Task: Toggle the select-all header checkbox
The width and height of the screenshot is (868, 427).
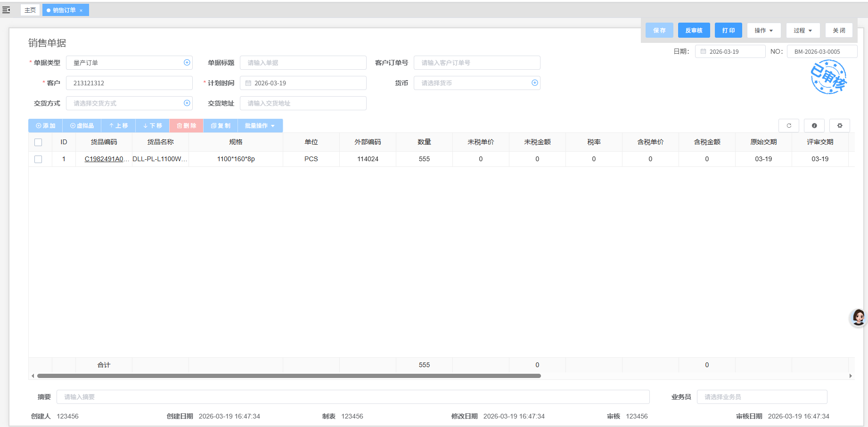Action: (x=38, y=142)
